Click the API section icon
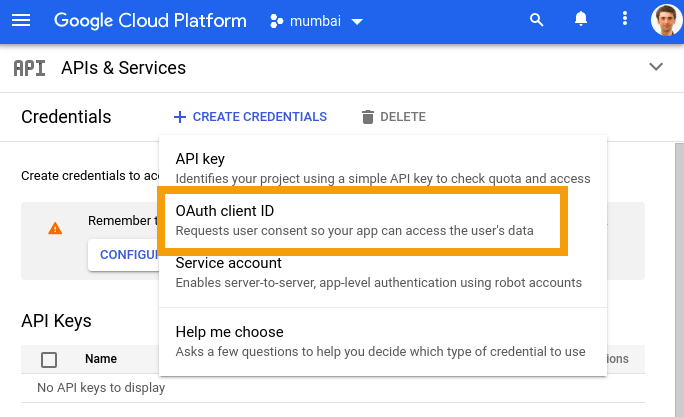The image size is (684, 417). (x=29, y=68)
